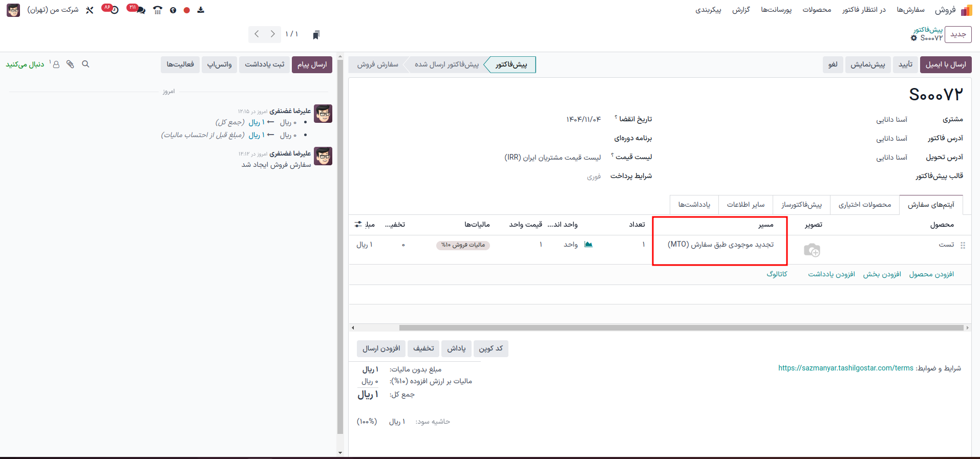Click the paperclip attachments icon in the chatter
Image resolution: width=980 pixels, height=459 pixels.
pos(70,64)
